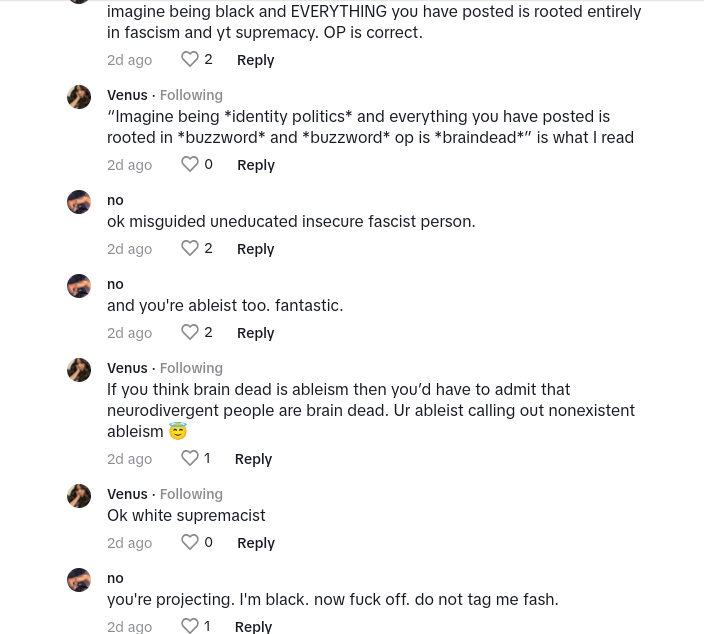
Task: Click avatar next to 'you're ableist too' comment
Action: [79, 286]
